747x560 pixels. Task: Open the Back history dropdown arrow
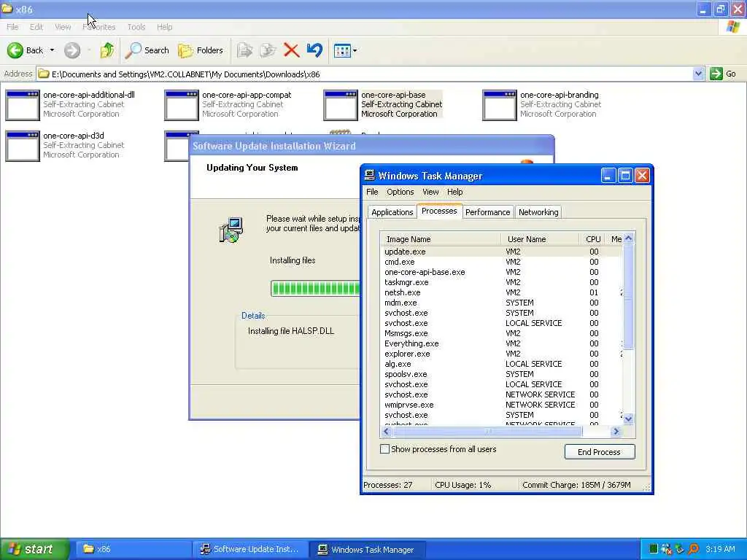click(x=52, y=50)
